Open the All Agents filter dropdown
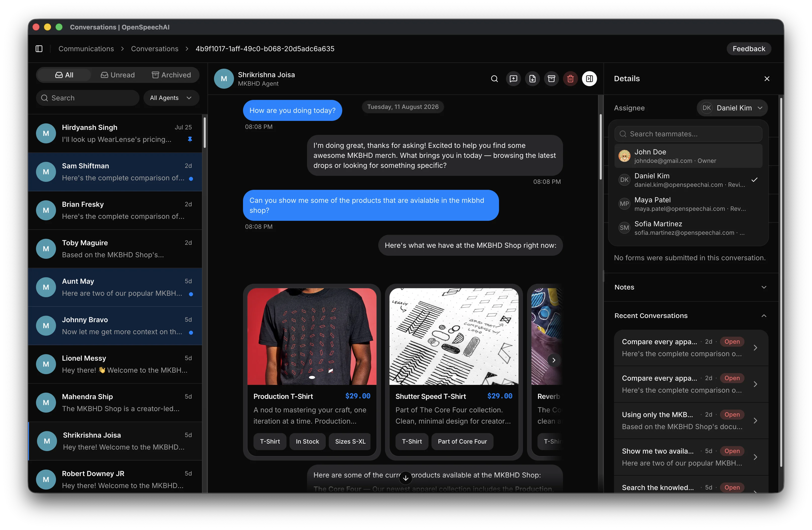This screenshot has width=812, height=530. click(x=171, y=98)
